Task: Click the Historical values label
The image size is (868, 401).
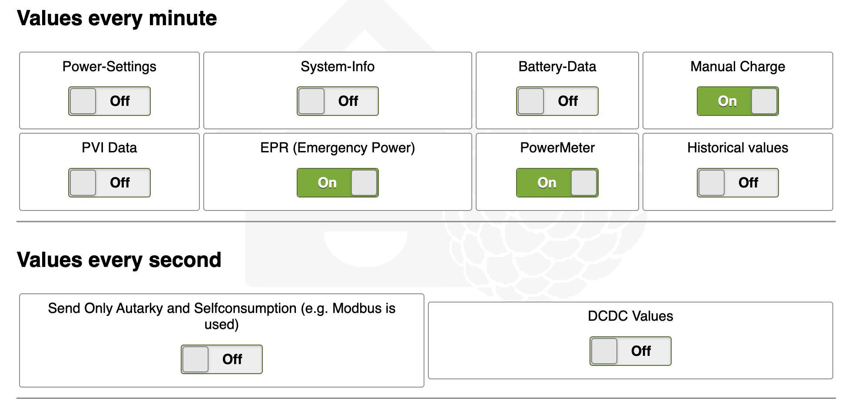Action: point(738,148)
